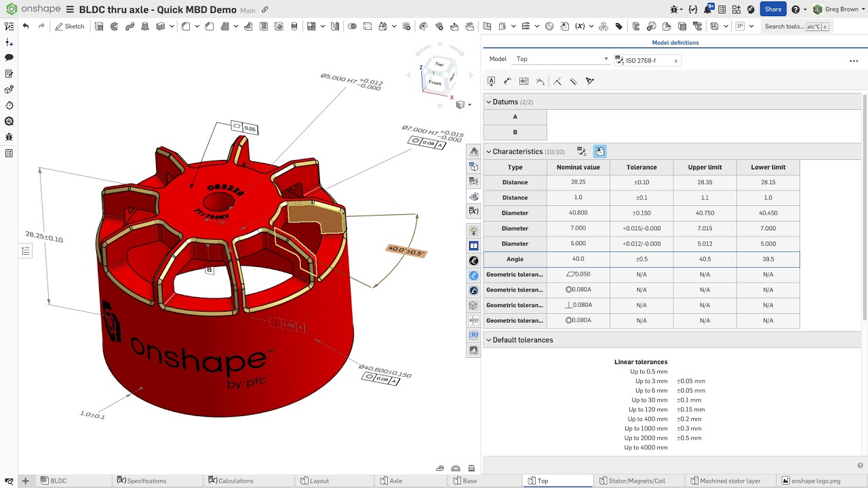The width and height of the screenshot is (868, 488).
Task: Add new tab with plus button
Action: click(25, 481)
